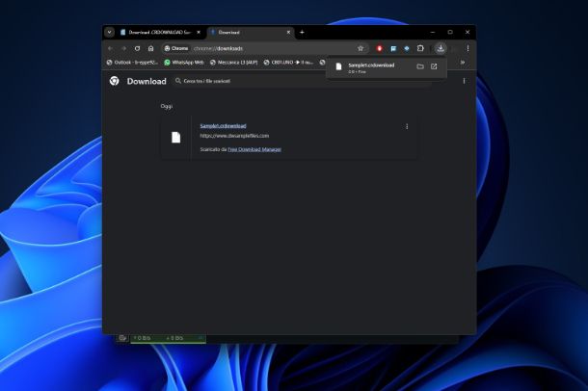Open the tab search dropdown arrow

pyautogui.click(x=109, y=32)
